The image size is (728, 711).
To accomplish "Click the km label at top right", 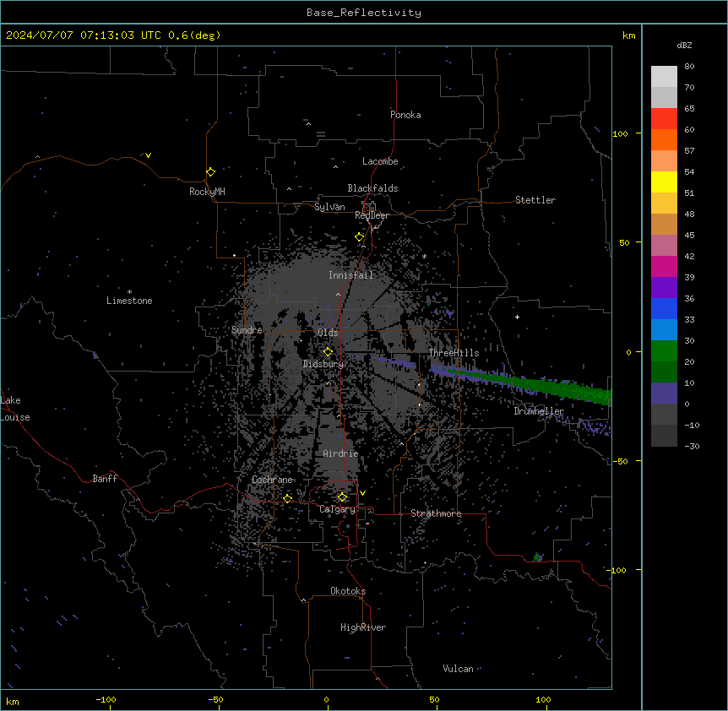I will pyautogui.click(x=628, y=35).
